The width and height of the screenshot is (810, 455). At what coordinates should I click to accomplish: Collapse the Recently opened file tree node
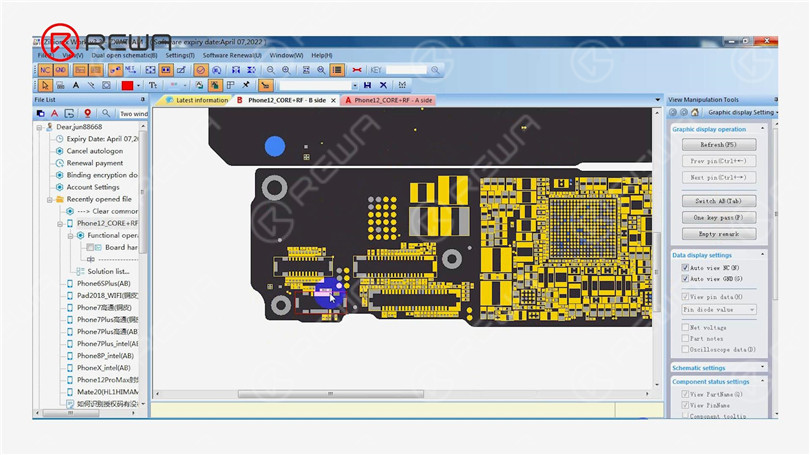pyautogui.click(x=50, y=199)
